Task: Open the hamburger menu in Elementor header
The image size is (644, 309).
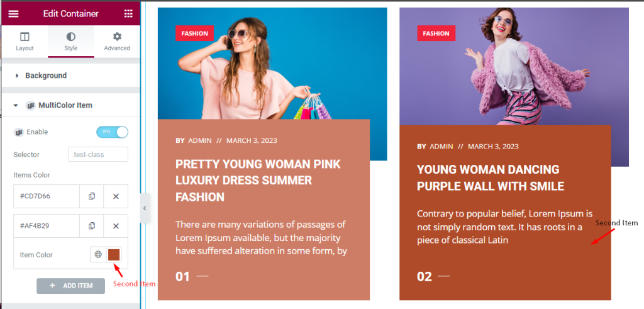Action: (x=14, y=14)
